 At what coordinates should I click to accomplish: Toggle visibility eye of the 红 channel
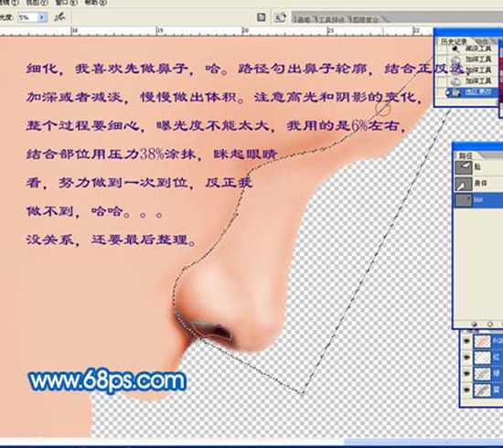(x=466, y=357)
